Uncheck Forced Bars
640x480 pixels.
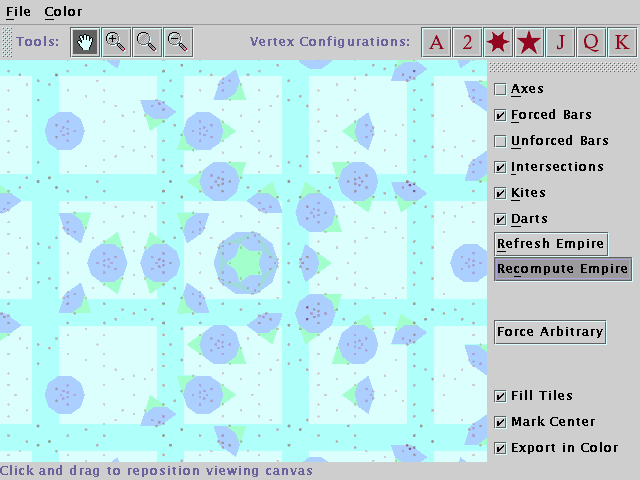(500, 115)
